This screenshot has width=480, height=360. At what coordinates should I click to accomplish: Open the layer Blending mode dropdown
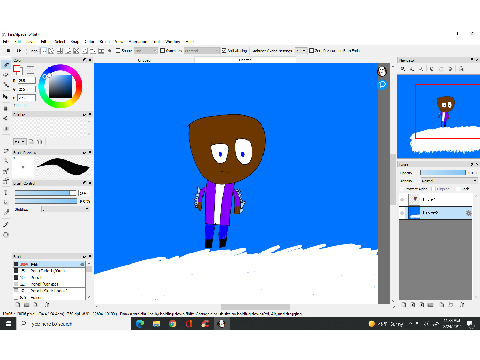coord(449,181)
